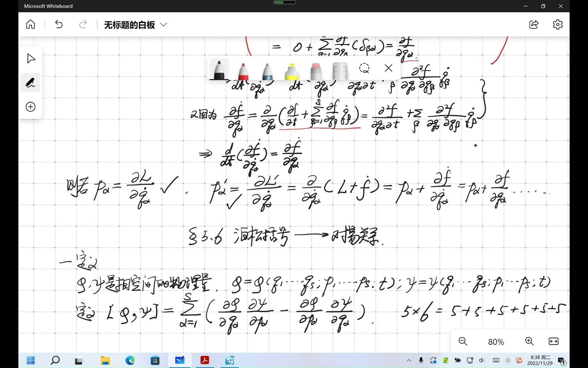
Task: Open the Windows Start menu
Action: pos(31,360)
